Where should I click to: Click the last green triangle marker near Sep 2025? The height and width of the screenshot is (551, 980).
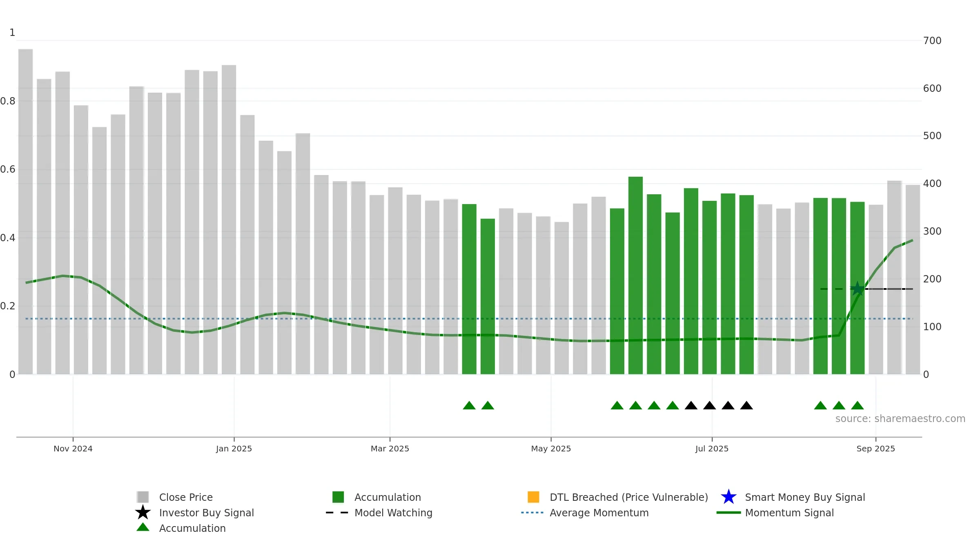tap(857, 405)
